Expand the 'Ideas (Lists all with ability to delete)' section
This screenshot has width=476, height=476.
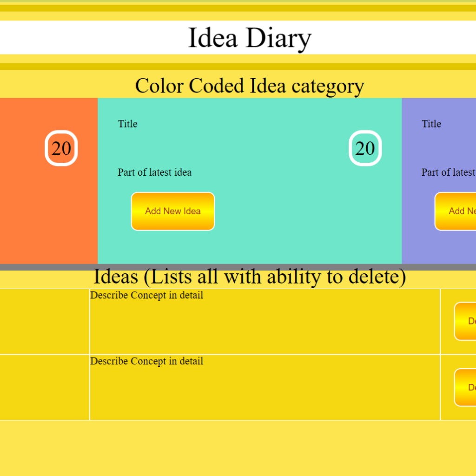pyautogui.click(x=250, y=276)
